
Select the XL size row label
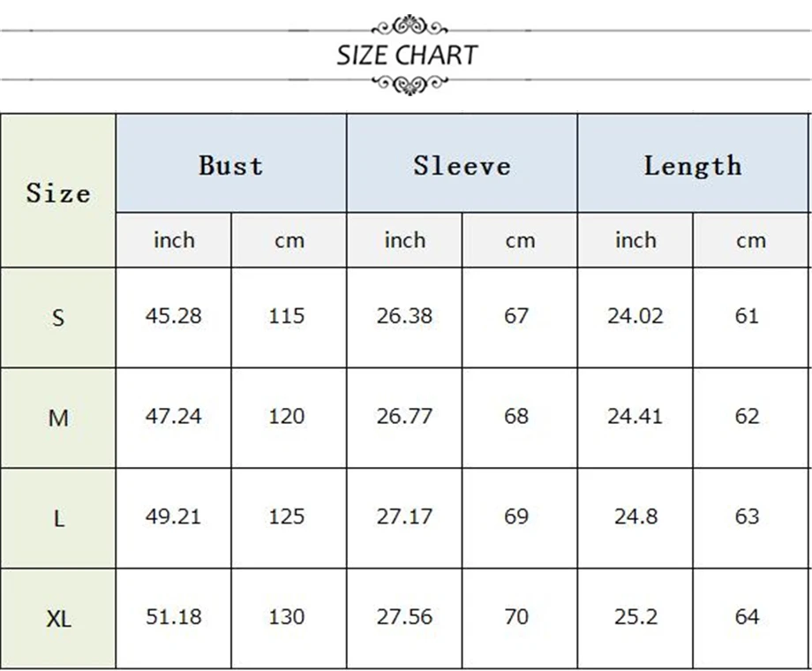pyautogui.click(x=58, y=618)
